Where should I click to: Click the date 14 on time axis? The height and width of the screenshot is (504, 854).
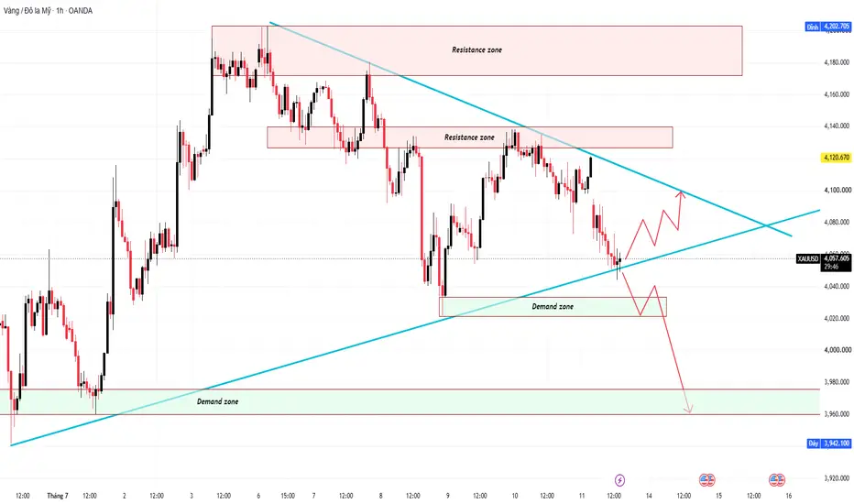coord(649,496)
